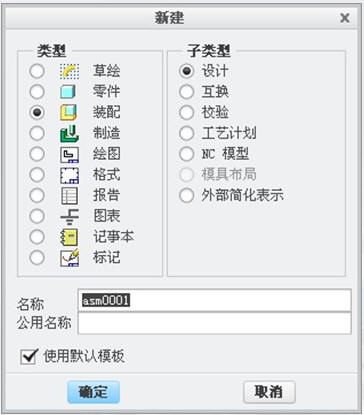Click the 装配 assembly icon
This screenshot has width=364, height=415.
coord(69,112)
